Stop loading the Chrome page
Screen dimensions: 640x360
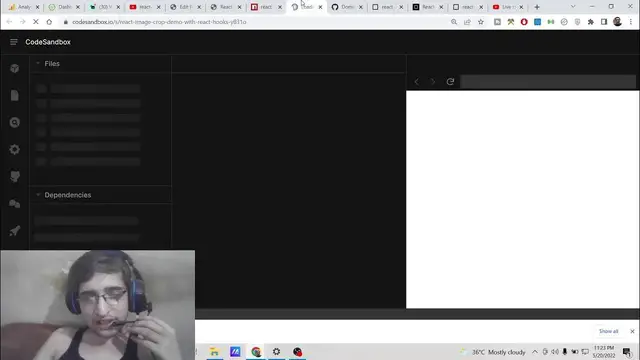pyautogui.click(x=36, y=22)
